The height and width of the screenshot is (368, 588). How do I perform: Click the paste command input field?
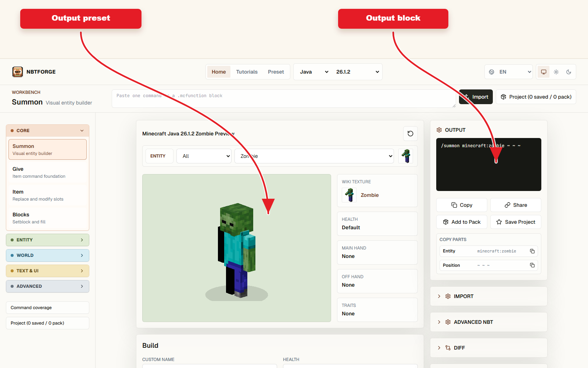(284, 99)
